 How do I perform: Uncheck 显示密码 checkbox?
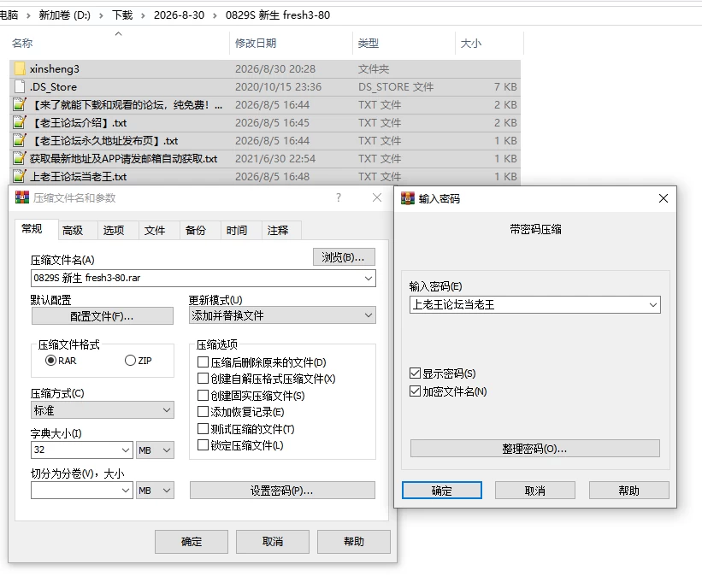point(415,373)
